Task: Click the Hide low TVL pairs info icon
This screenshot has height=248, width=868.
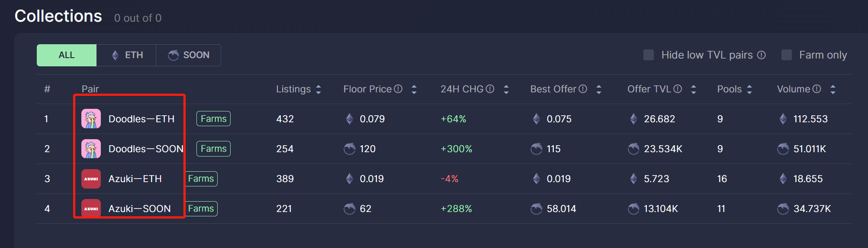Action: coord(762,55)
